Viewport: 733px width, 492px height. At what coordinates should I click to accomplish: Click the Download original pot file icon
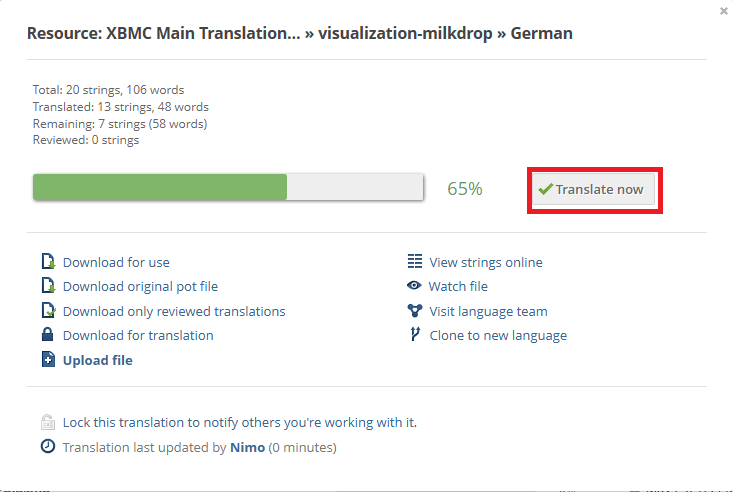coord(48,285)
